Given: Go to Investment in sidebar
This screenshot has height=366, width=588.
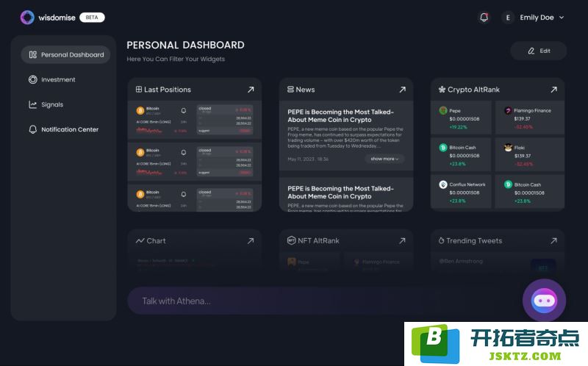Looking at the screenshot, I should [51, 79].
